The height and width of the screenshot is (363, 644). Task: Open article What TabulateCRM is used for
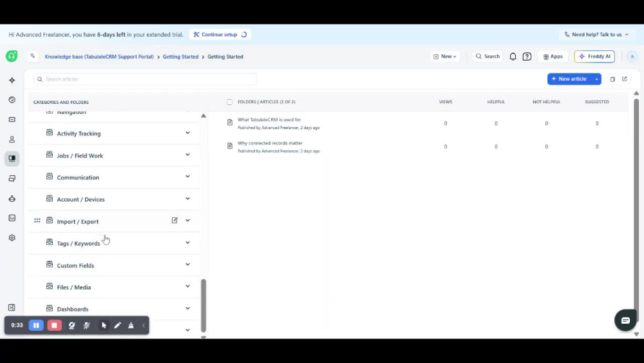coord(269,120)
